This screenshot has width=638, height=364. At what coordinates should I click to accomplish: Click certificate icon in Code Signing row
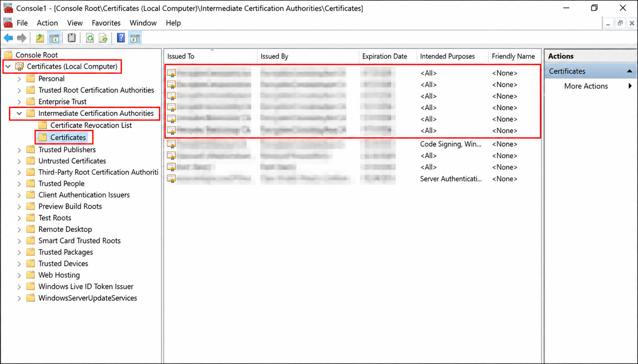[171, 144]
